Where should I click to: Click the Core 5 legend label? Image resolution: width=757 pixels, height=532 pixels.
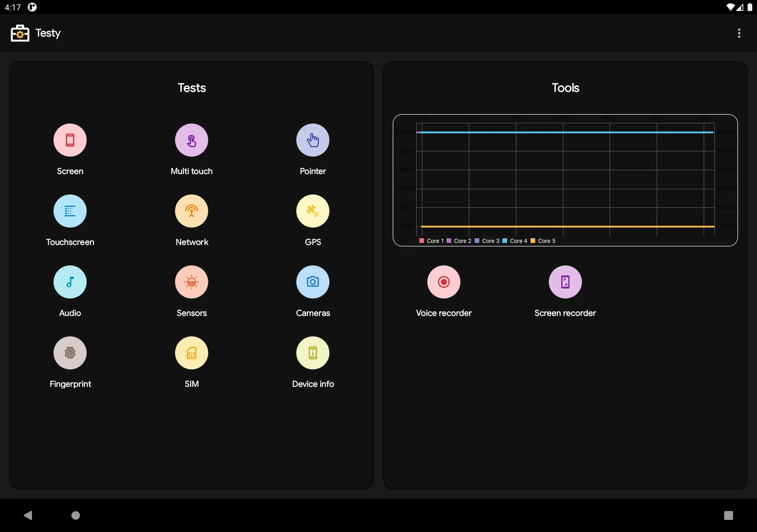click(546, 241)
